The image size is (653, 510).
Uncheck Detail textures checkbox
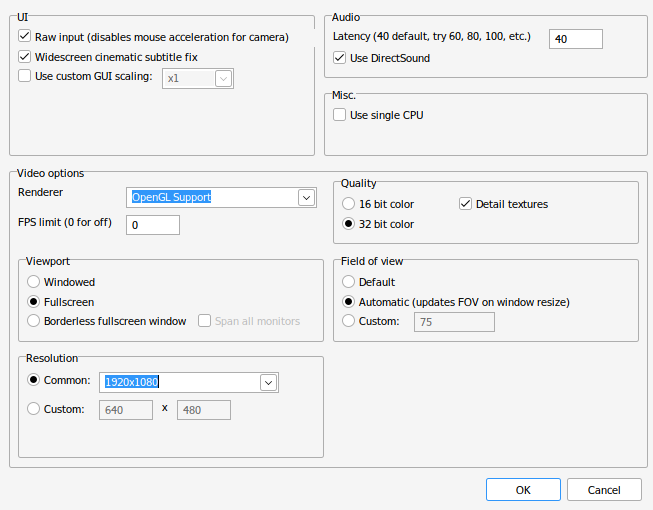pos(465,204)
